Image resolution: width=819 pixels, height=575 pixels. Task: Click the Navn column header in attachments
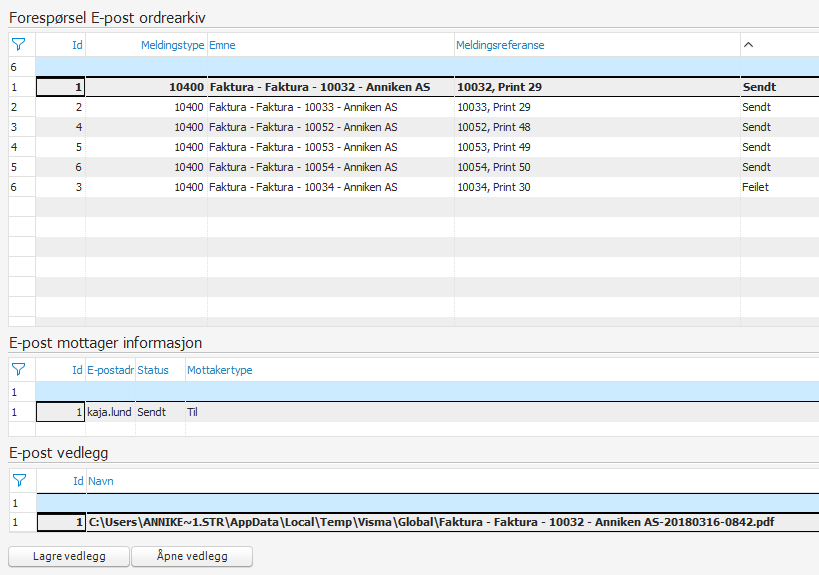coord(101,481)
